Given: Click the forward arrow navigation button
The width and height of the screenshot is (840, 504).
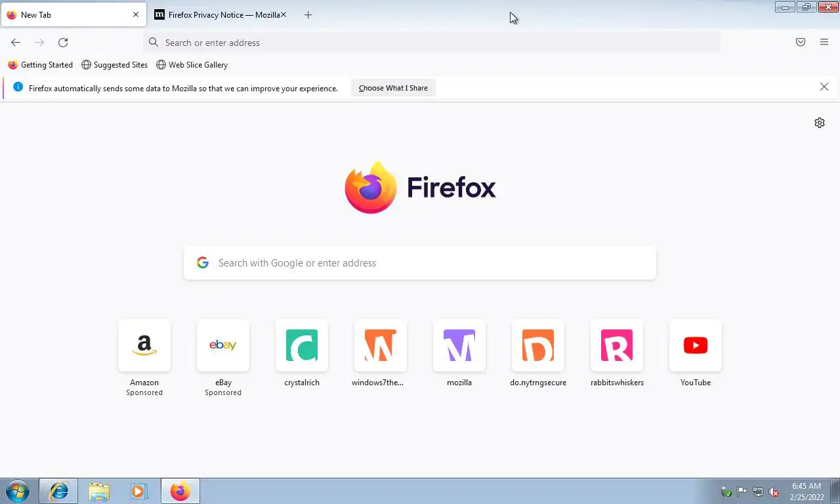Looking at the screenshot, I should 39,43.
